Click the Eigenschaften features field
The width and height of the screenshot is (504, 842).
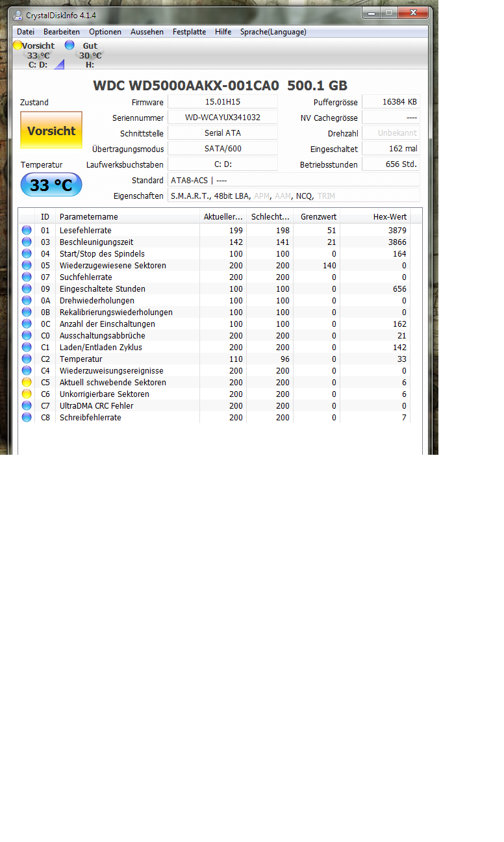click(x=294, y=196)
